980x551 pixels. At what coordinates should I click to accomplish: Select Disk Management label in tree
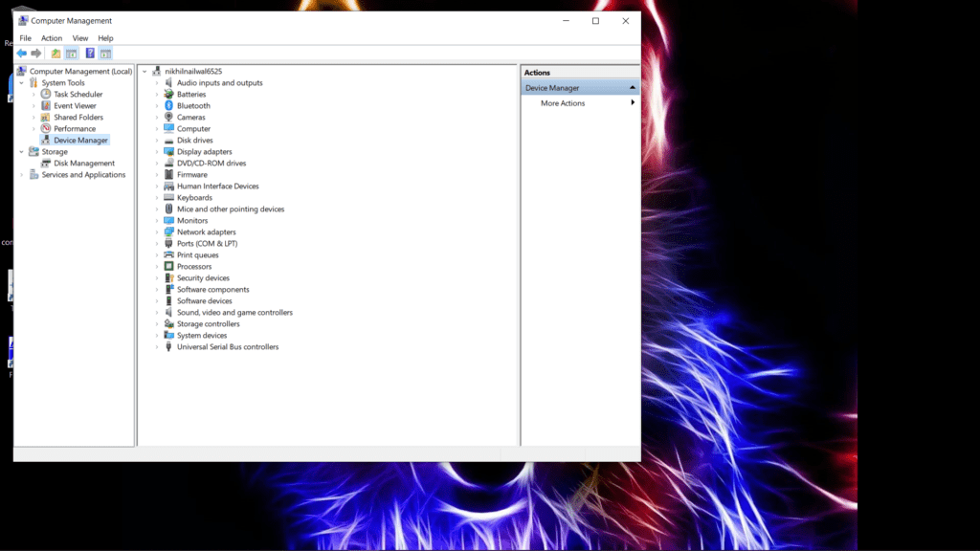[84, 163]
